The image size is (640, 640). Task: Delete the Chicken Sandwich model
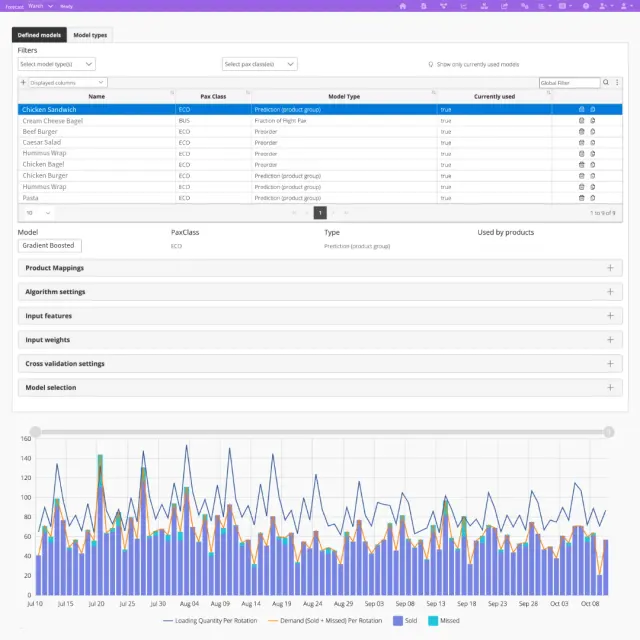pyautogui.click(x=582, y=109)
